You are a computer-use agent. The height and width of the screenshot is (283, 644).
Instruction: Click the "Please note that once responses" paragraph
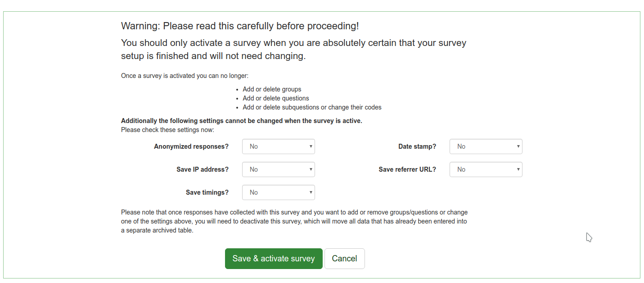point(294,221)
